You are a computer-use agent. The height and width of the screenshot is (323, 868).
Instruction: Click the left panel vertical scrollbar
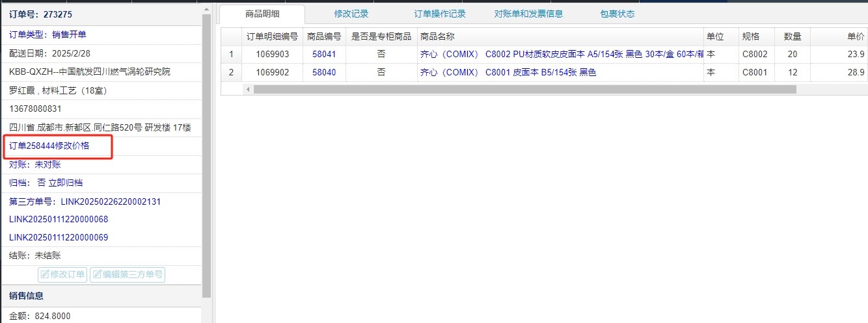click(x=207, y=156)
